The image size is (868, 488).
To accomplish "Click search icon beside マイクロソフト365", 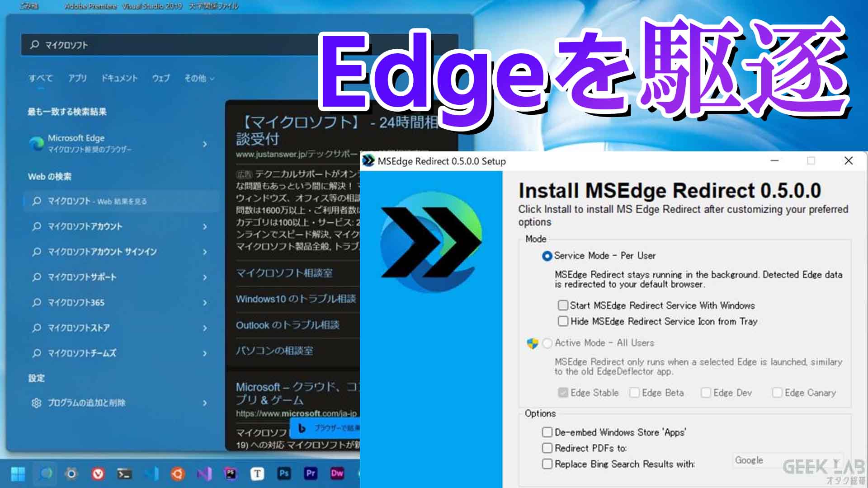I will [x=37, y=302].
